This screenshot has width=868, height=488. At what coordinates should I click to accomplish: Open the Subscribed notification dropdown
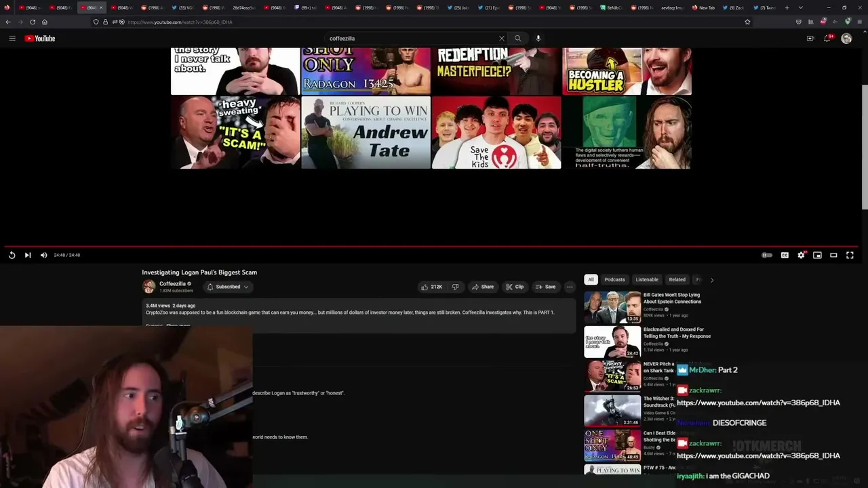coord(228,287)
